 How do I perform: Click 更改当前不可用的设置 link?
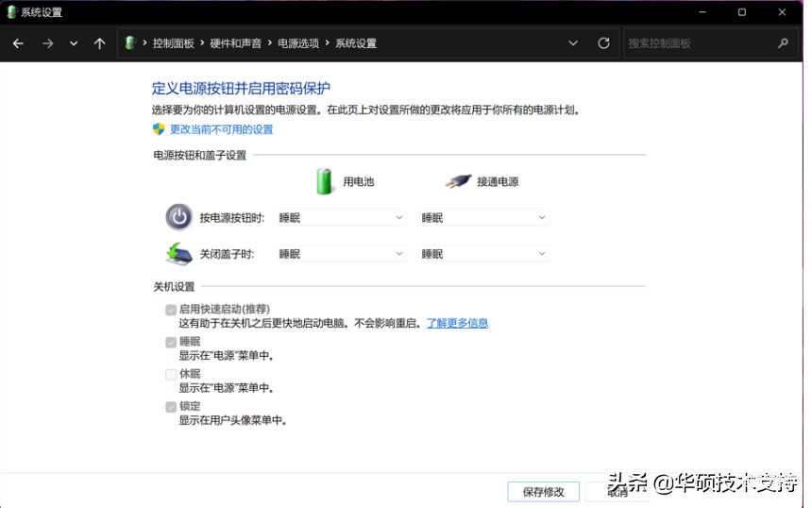(221, 129)
